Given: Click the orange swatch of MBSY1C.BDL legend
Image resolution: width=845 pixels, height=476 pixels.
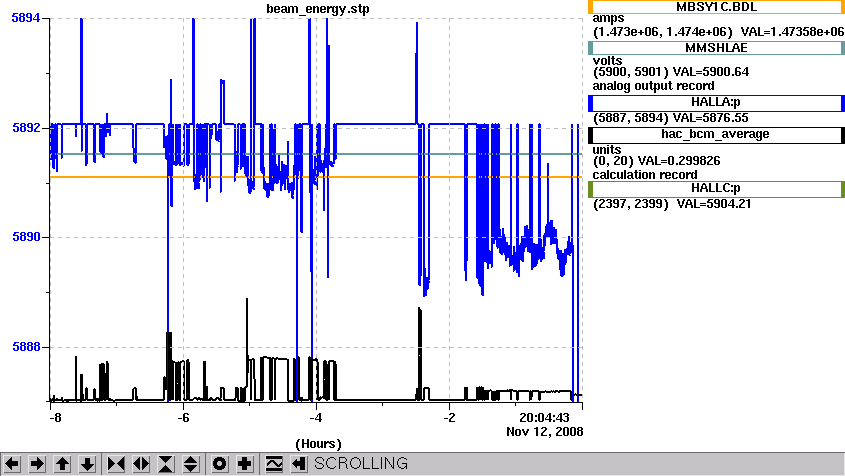Looking at the screenshot, I should 591,7.
